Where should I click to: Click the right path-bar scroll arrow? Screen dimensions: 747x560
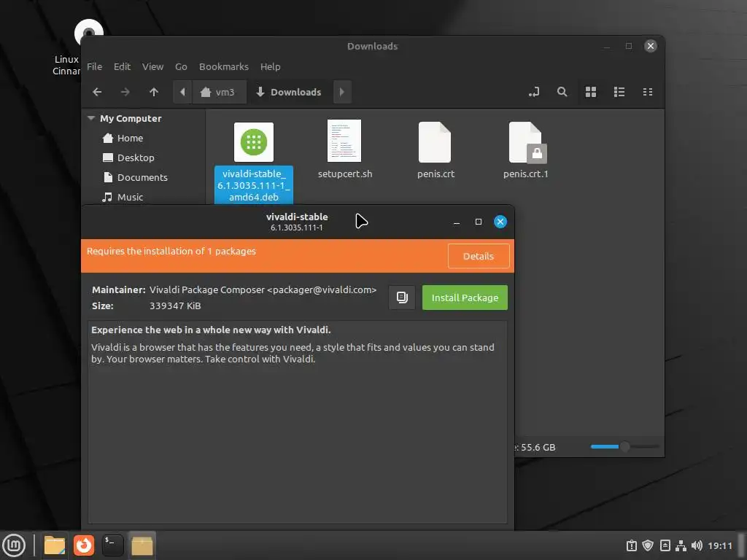341,92
